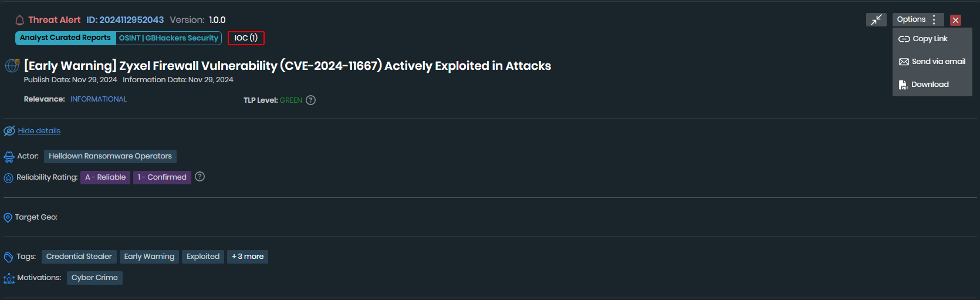
Task: Click the collapse view arrows icon
Action: (876, 20)
